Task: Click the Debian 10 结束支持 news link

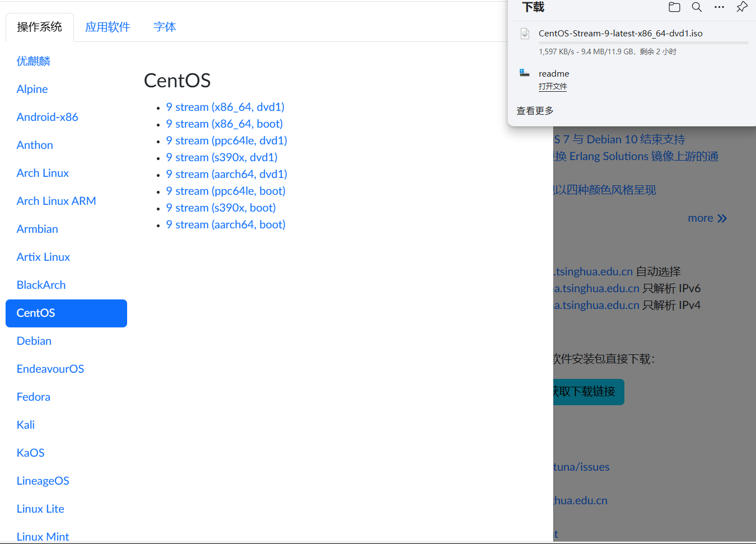Action: (620, 139)
